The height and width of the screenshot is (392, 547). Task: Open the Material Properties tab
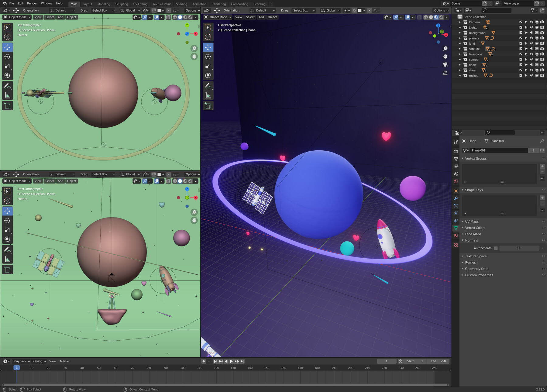point(456,236)
